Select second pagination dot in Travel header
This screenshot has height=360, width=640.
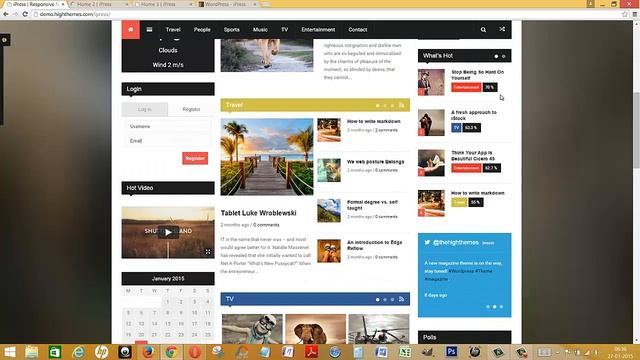tap(385, 106)
